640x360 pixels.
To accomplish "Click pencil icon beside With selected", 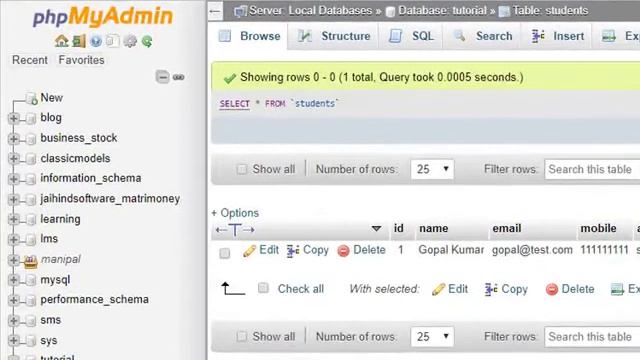I will tap(438, 289).
